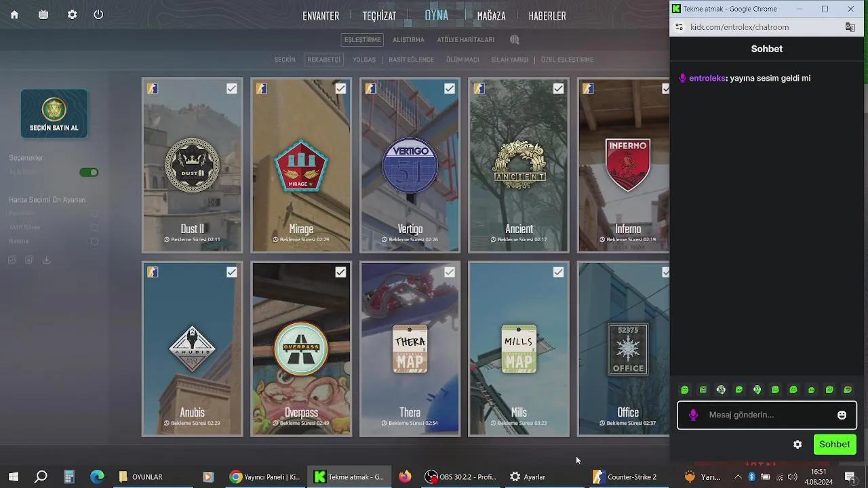This screenshot has width=868, height=488.
Task: Click the SEÇKİN SATIN AL button
Action: (x=54, y=114)
